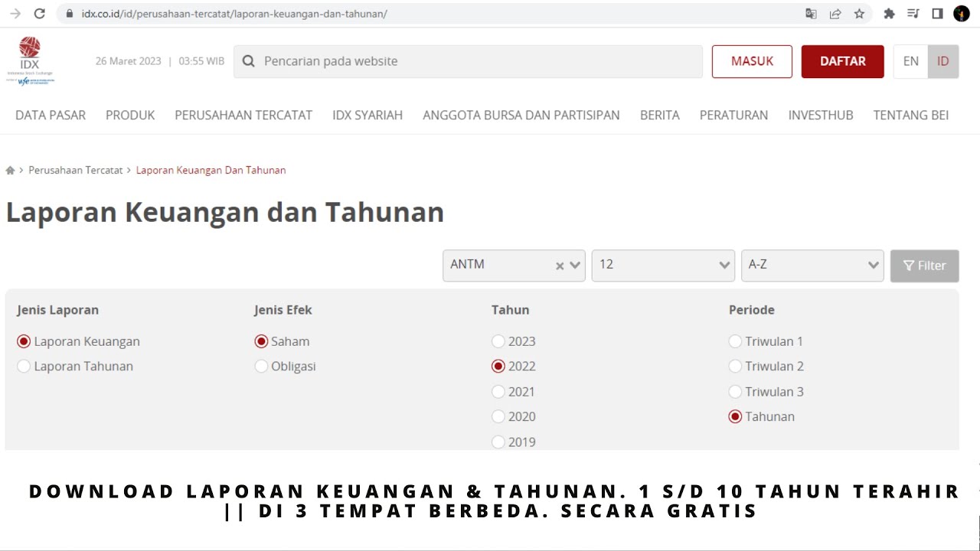This screenshot has width=980, height=551.
Task: Select year 2019 radio button
Action: pos(498,442)
